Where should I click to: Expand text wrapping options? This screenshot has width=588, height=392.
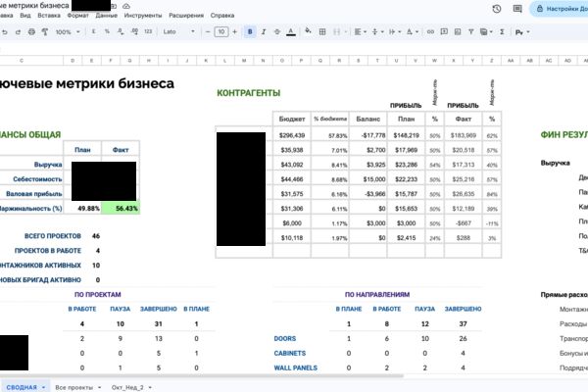tap(395, 32)
